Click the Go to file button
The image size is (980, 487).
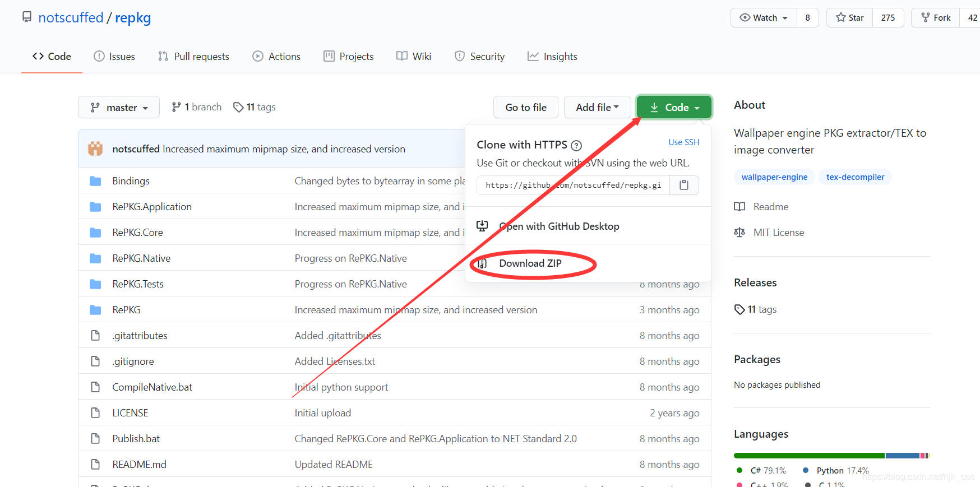526,107
